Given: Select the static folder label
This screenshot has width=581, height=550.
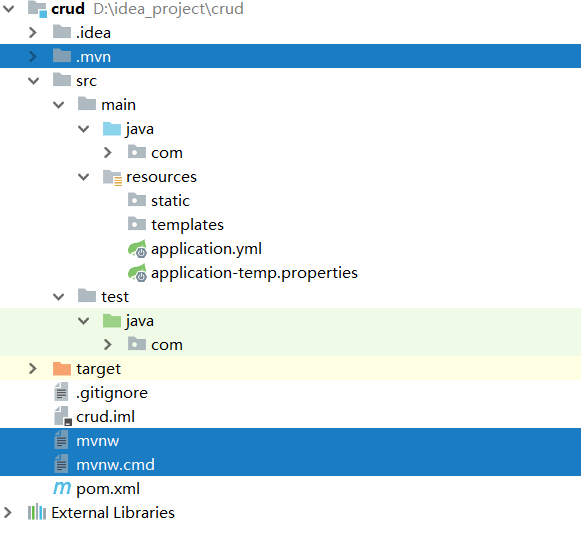Looking at the screenshot, I should tap(170, 201).
